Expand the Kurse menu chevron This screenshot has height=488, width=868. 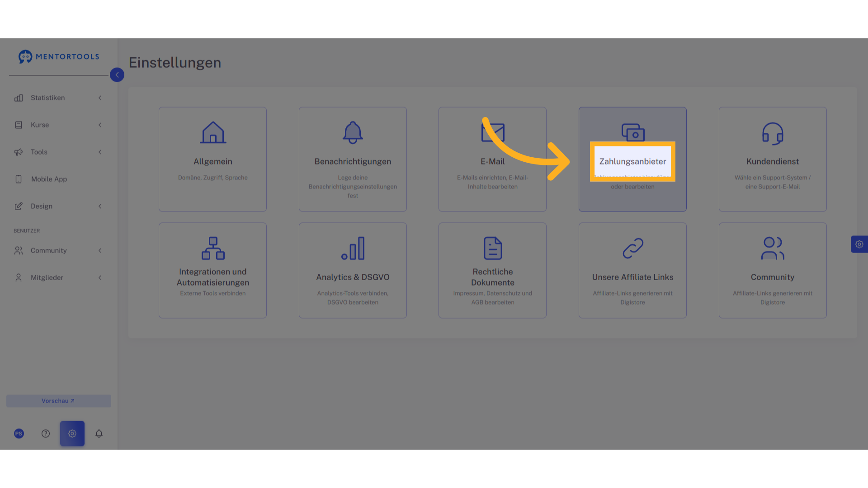[100, 125]
